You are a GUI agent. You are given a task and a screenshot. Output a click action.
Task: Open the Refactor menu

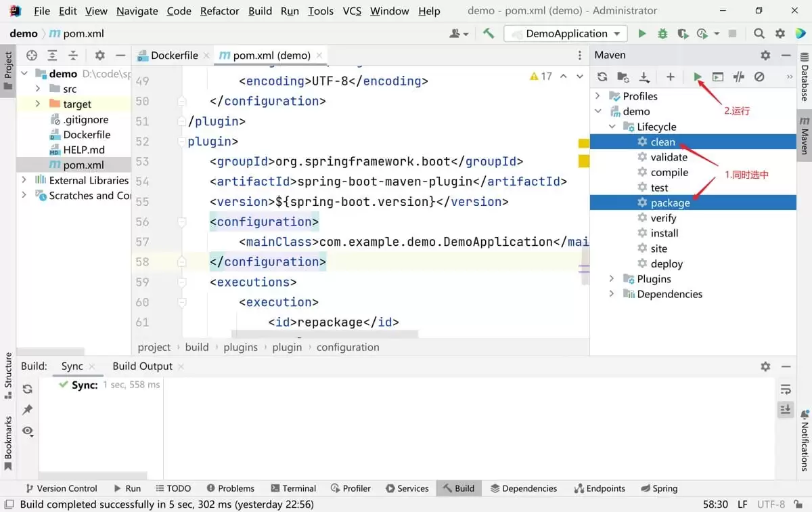220,11
